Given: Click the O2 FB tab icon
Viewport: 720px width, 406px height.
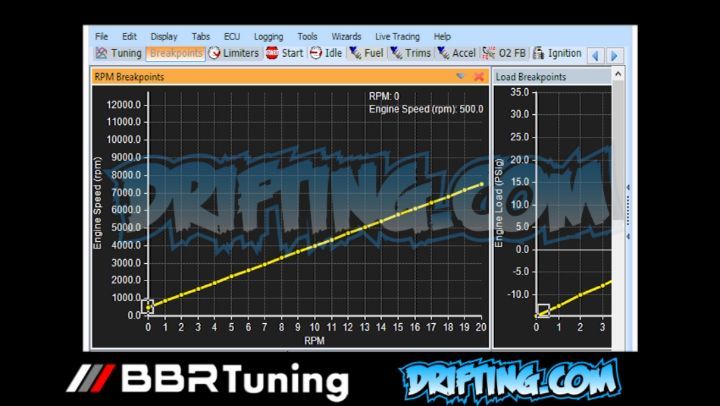Looking at the screenshot, I should click(490, 53).
